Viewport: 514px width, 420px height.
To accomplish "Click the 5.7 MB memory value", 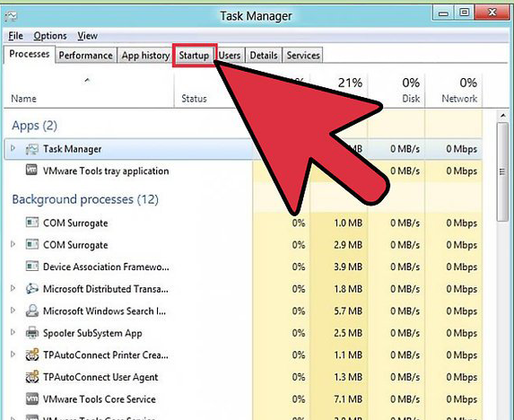I will point(348,311).
